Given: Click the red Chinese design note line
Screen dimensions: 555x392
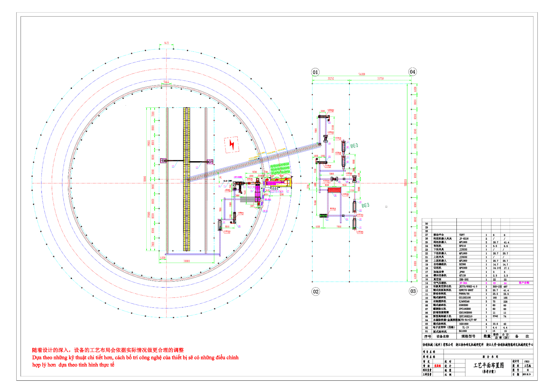Looking at the screenshot, I should click(108, 350).
